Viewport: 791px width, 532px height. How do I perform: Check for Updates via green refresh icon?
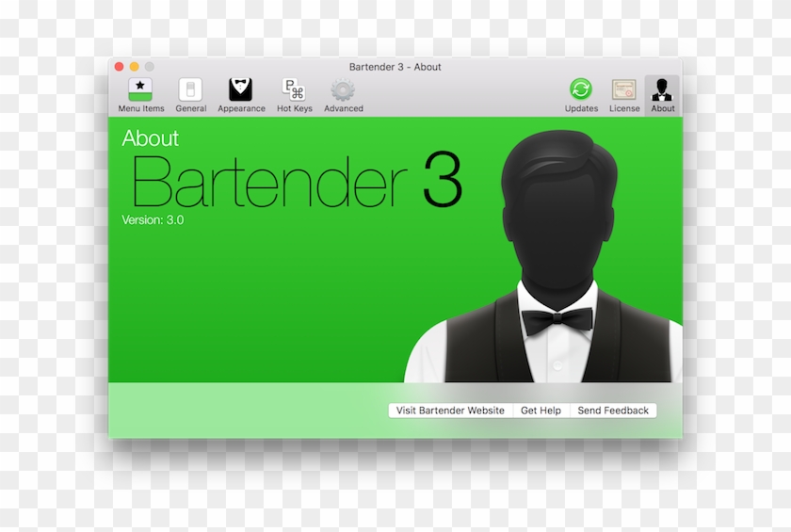(x=581, y=95)
